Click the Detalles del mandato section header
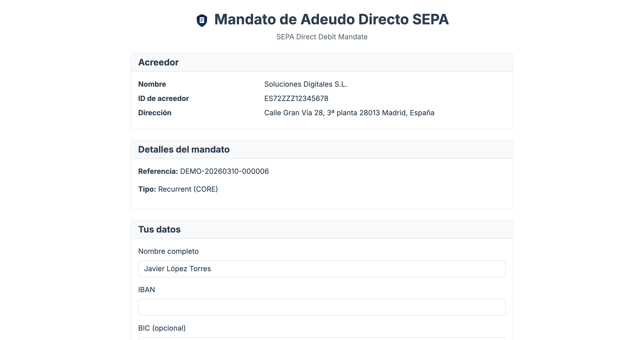The image size is (644, 340). [x=184, y=149]
